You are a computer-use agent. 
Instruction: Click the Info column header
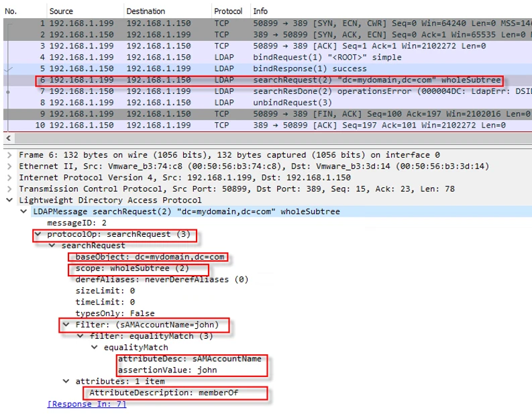click(x=260, y=11)
